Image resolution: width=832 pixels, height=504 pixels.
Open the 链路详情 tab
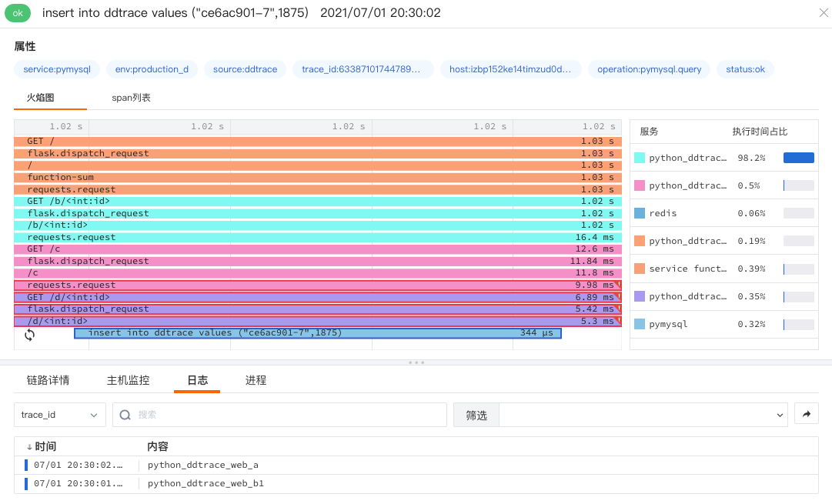[x=48, y=380]
